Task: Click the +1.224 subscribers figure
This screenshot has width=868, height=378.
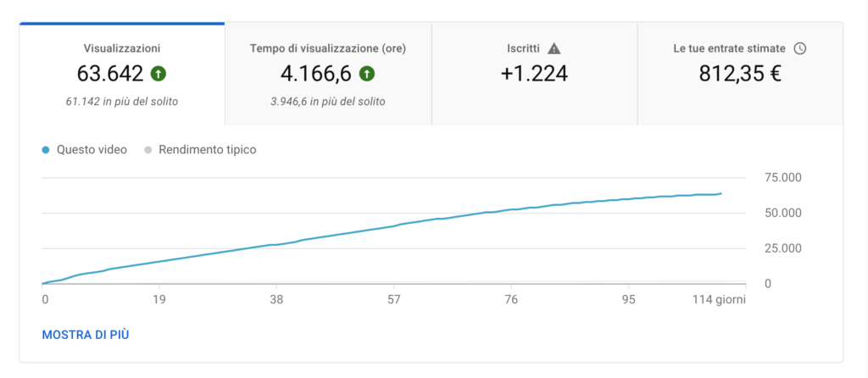Action: point(534,74)
